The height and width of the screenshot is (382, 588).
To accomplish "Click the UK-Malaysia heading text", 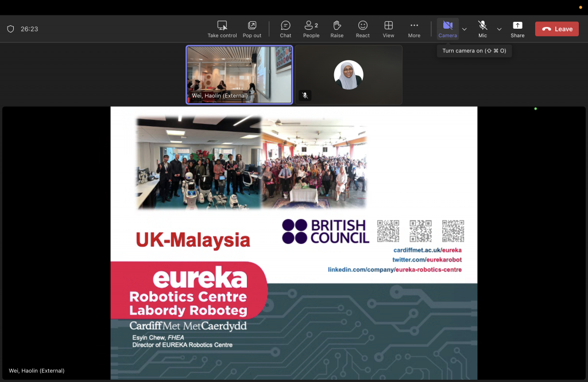I will coord(193,240).
